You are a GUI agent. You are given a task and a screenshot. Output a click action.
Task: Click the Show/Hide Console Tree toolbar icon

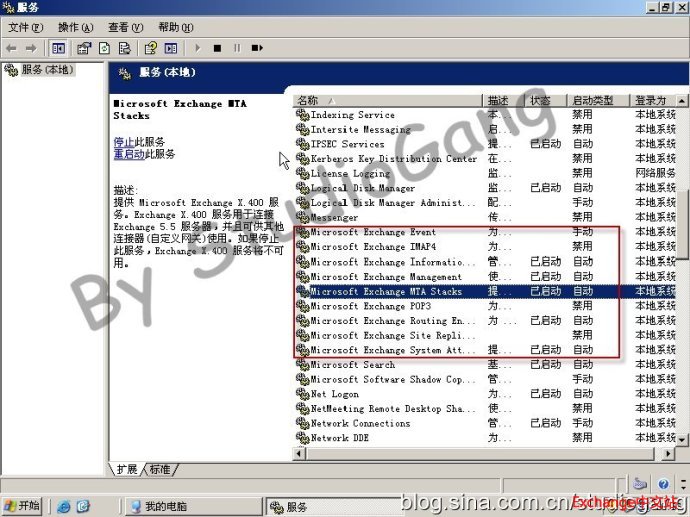coord(59,47)
